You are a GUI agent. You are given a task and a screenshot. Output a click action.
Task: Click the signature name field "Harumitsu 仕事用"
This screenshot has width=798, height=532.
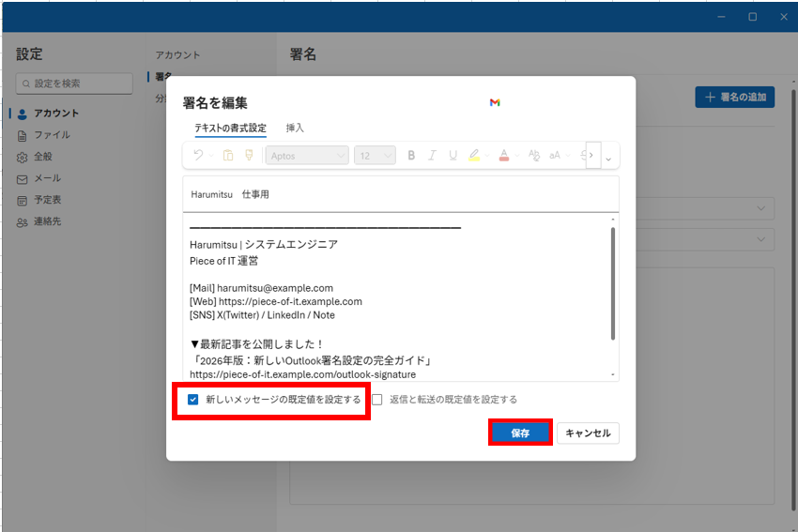(x=401, y=195)
